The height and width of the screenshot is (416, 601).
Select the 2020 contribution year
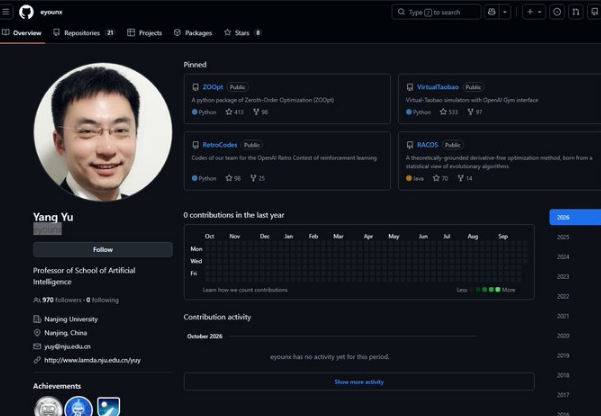coord(563,336)
